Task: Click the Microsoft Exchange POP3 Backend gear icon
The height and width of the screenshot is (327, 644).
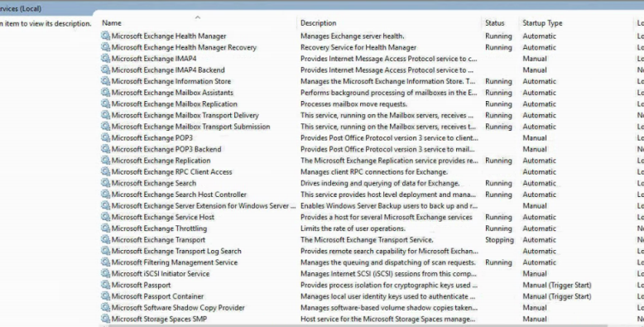Action: 106,149
